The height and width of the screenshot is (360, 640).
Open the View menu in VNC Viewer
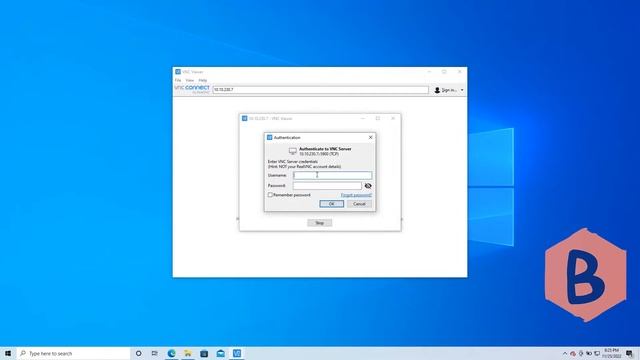(190, 80)
